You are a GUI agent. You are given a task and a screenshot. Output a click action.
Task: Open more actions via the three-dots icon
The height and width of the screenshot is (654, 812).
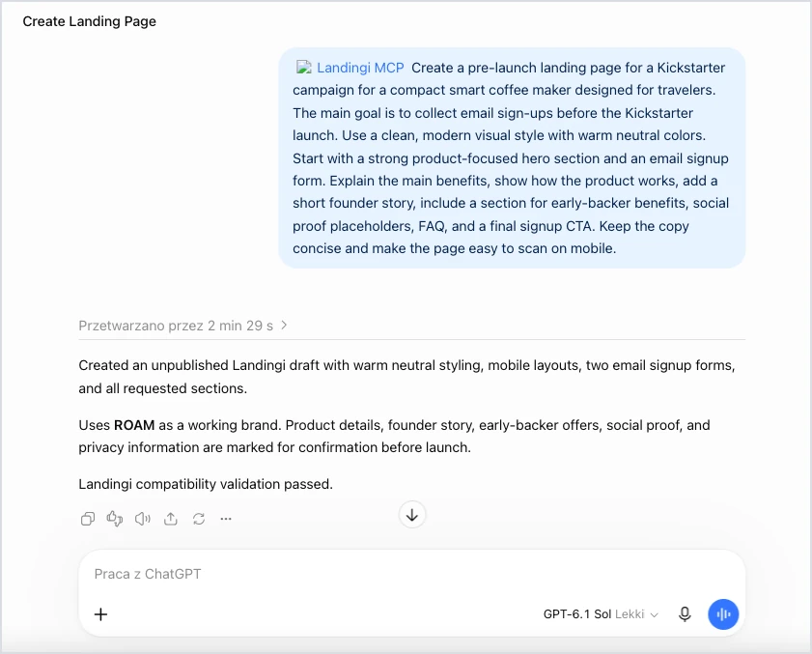click(226, 518)
